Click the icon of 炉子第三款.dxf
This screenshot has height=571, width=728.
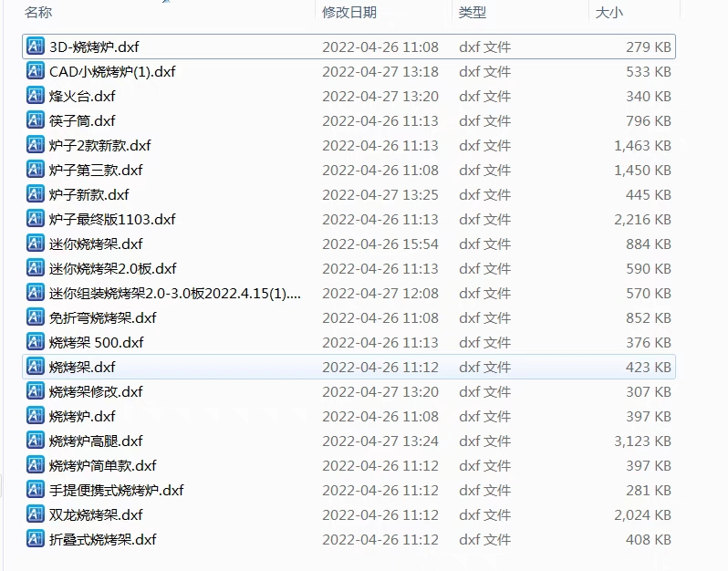tap(36, 170)
